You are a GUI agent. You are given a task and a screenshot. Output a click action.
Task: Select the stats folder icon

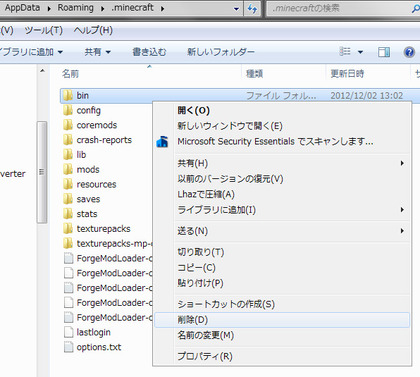[68, 214]
